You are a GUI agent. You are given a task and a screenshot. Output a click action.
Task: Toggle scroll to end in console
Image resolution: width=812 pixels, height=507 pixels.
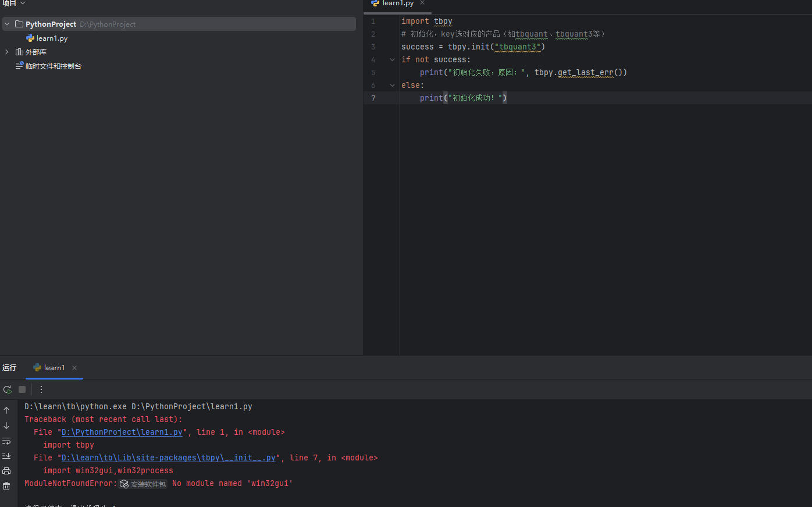coord(6,456)
